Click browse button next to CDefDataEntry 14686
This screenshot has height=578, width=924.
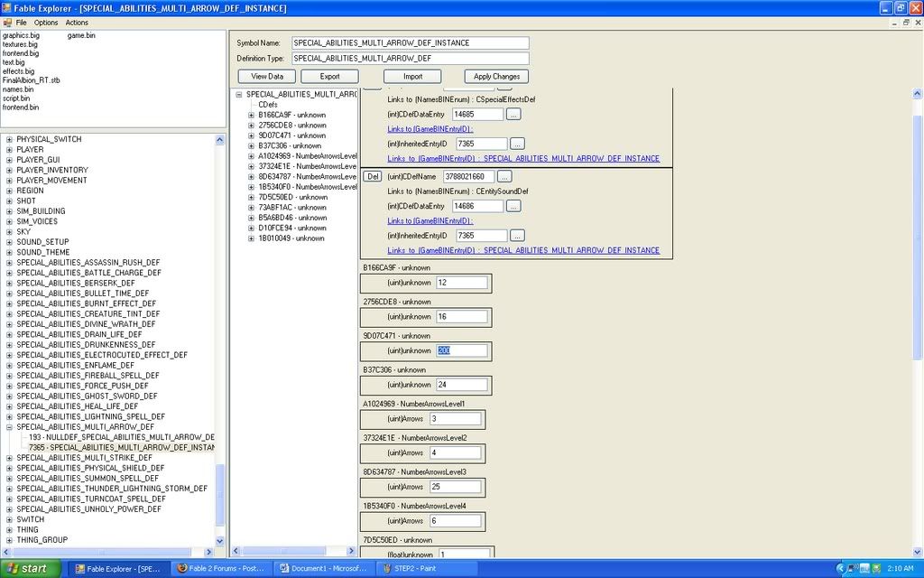(513, 206)
